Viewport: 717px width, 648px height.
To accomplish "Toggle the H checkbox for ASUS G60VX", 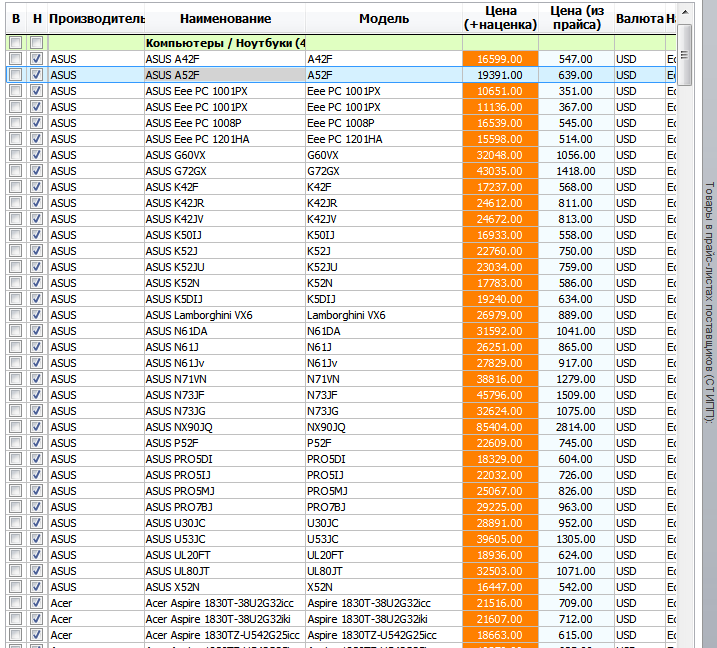I will [x=37, y=155].
